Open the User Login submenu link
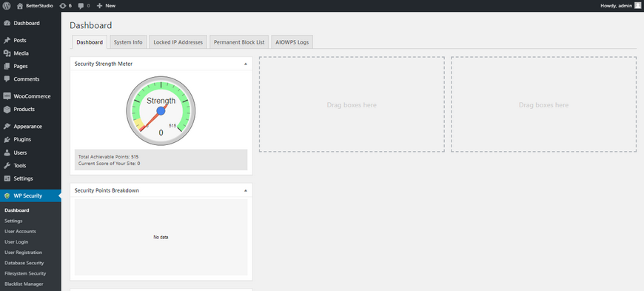The image size is (644, 291). pyautogui.click(x=16, y=242)
